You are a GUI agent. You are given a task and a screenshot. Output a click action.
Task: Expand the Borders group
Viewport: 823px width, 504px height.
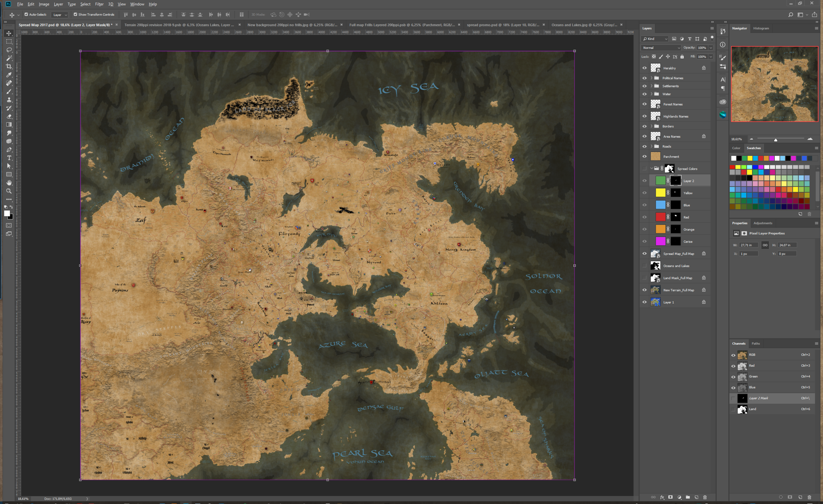(652, 126)
